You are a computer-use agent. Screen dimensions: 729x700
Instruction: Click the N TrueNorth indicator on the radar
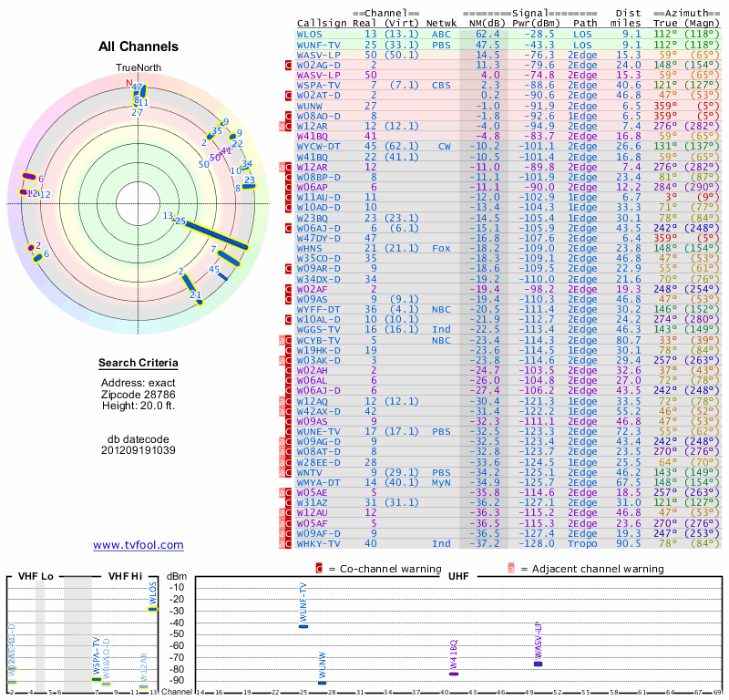point(129,82)
